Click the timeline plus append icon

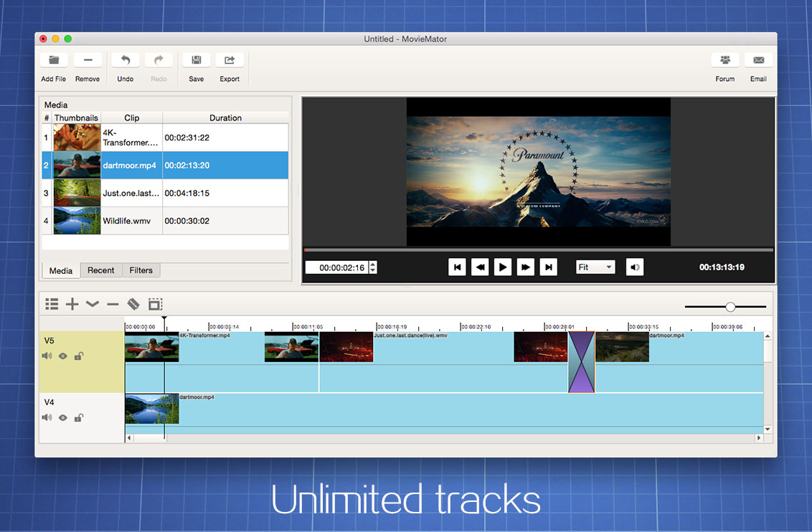[x=72, y=304]
